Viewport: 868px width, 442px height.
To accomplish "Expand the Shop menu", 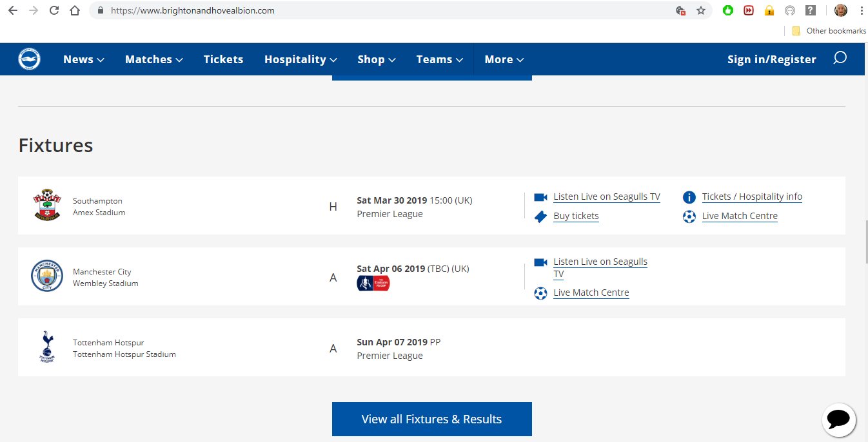I will [377, 59].
